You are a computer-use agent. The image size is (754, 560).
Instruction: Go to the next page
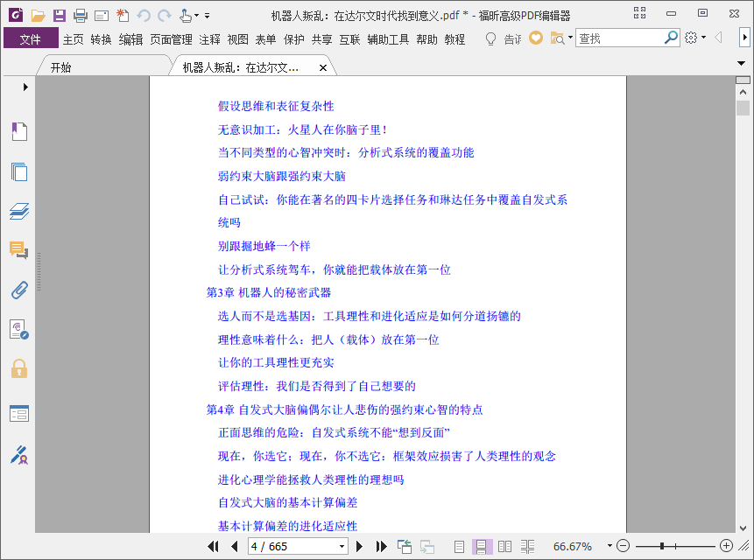(x=359, y=546)
